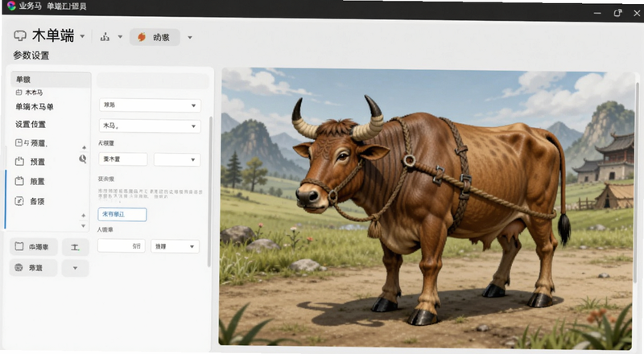Select 单端木马单 in the sidebar list
This screenshot has height=354, width=644.
point(35,107)
